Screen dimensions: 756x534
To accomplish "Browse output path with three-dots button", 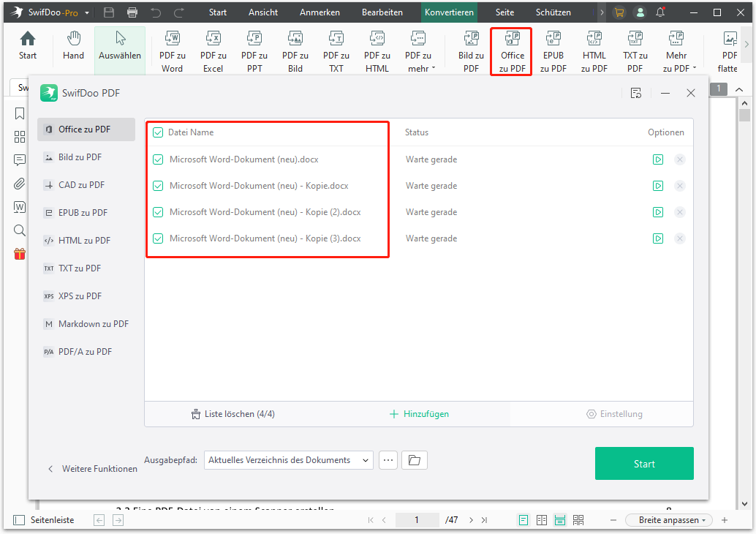I will [x=388, y=460].
